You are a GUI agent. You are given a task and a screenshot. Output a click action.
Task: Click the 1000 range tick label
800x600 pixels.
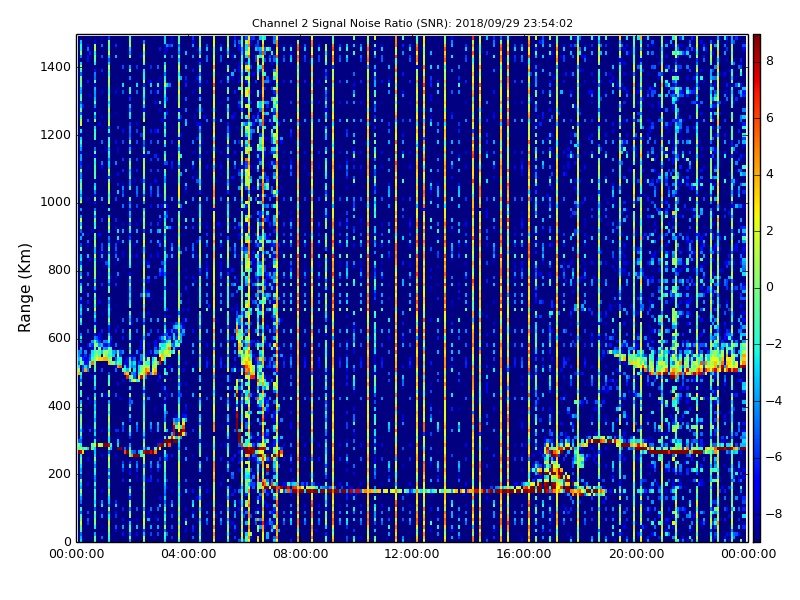click(x=55, y=202)
